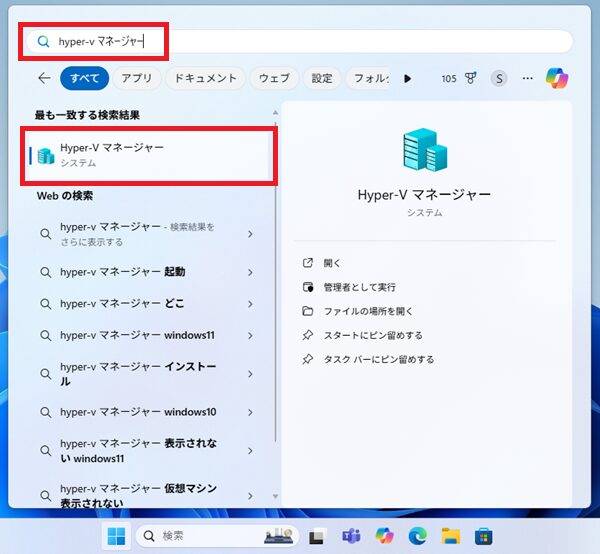The height and width of the screenshot is (554, 600).
Task: Switch to the ウェブ filter tab
Action: pos(274,78)
